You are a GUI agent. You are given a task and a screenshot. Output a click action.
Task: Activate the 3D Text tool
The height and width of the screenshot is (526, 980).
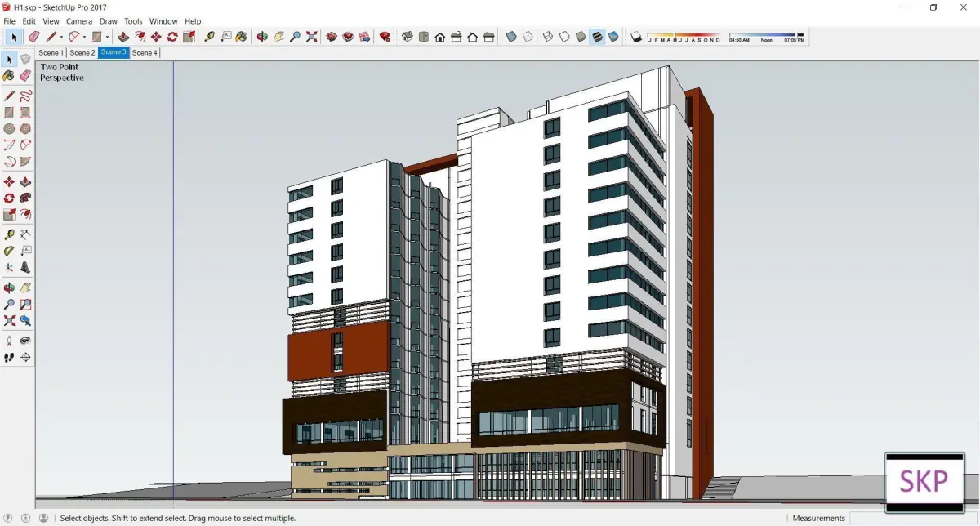point(25,267)
